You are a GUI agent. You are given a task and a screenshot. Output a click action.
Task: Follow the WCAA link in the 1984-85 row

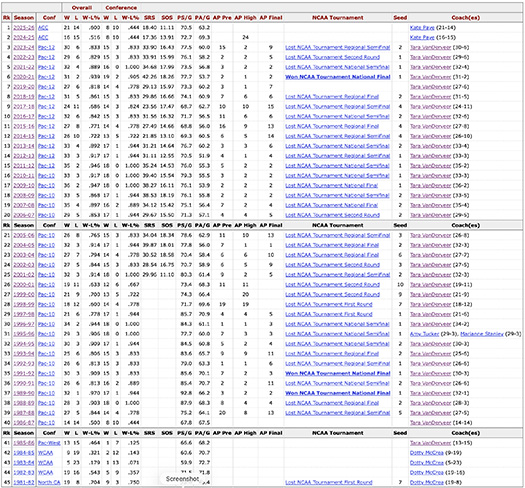[x=45, y=452]
